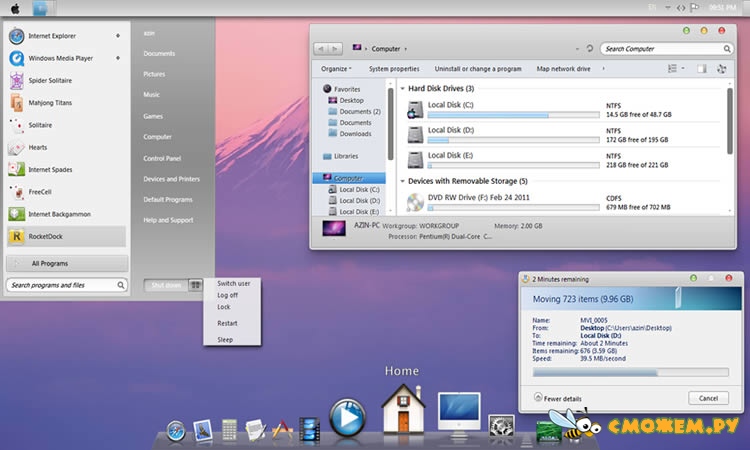
Task: Click the Search programs and files box
Action: click(x=67, y=285)
